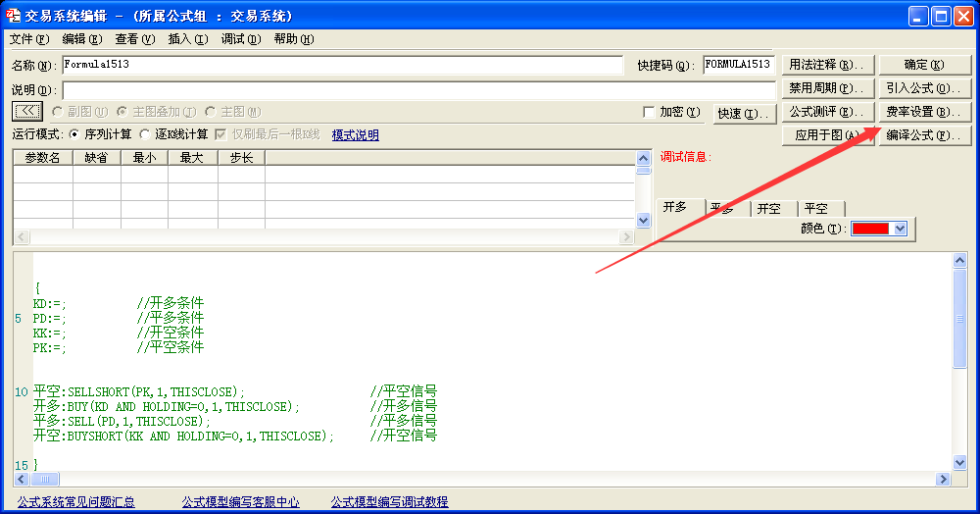Open the 帮助(H) menu

294,39
